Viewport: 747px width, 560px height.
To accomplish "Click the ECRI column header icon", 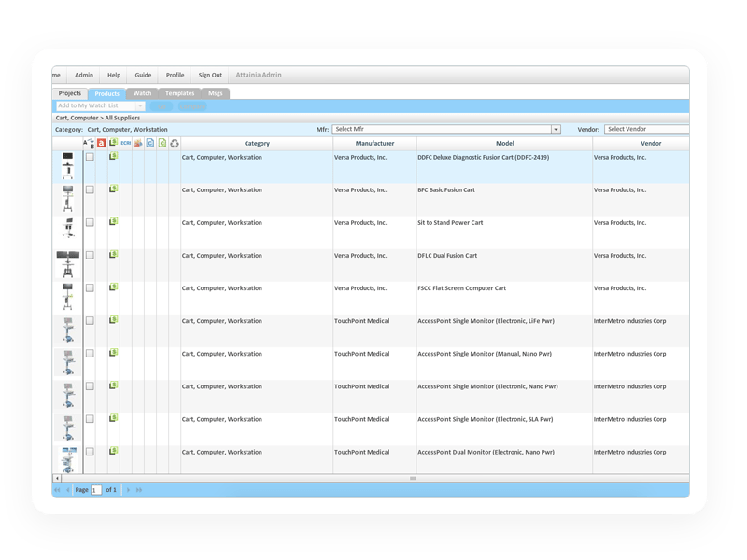I will (x=126, y=143).
